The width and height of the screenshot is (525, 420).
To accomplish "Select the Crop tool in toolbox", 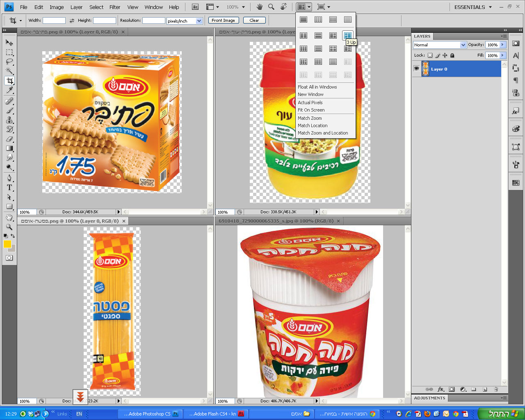I will pos(9,81).
